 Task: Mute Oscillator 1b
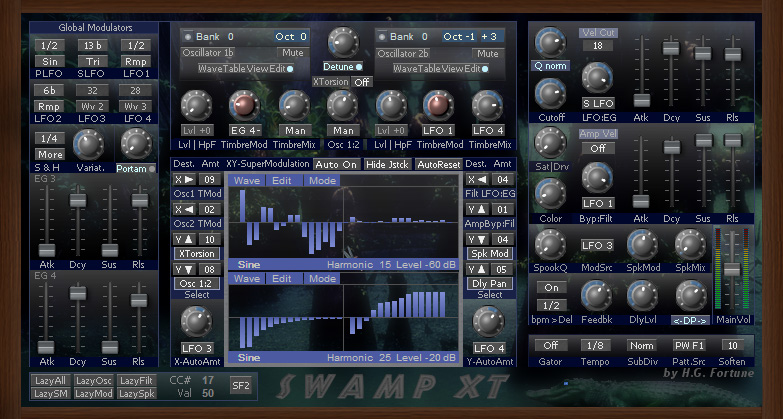coord(293,53)
